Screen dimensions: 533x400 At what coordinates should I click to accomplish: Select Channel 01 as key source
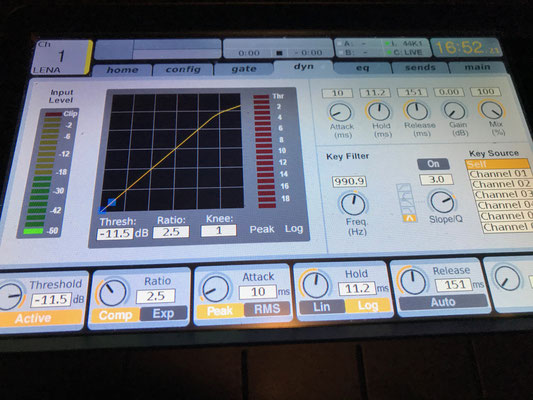coord(499,174)
